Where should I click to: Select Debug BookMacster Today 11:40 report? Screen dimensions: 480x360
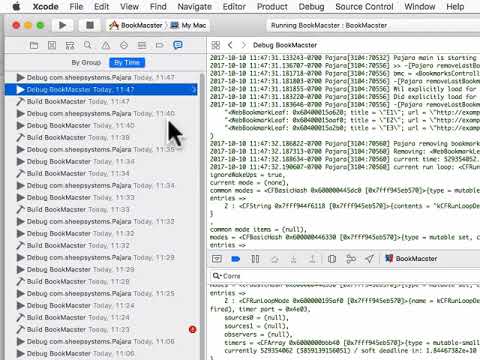coord(101,125)
